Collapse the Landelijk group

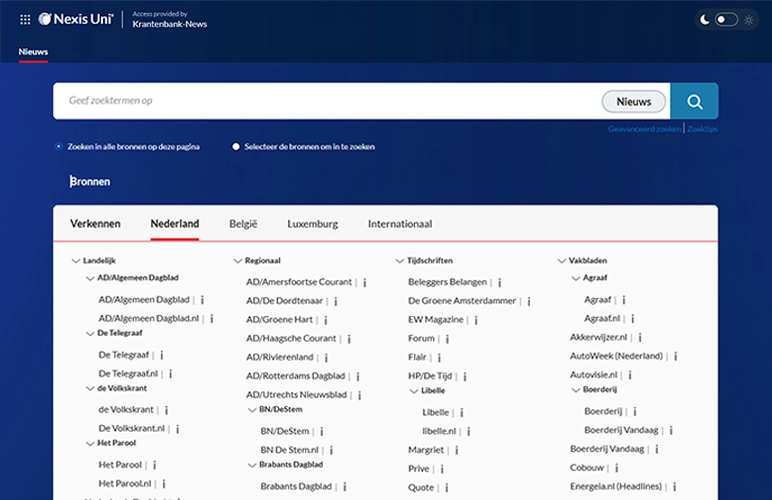(76, 261)
